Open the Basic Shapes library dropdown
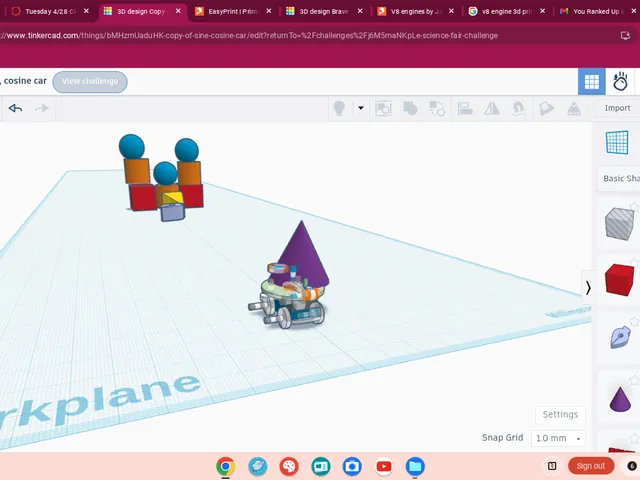The height and width of the screenshot is (480, 640). click(x=619, y=178)
